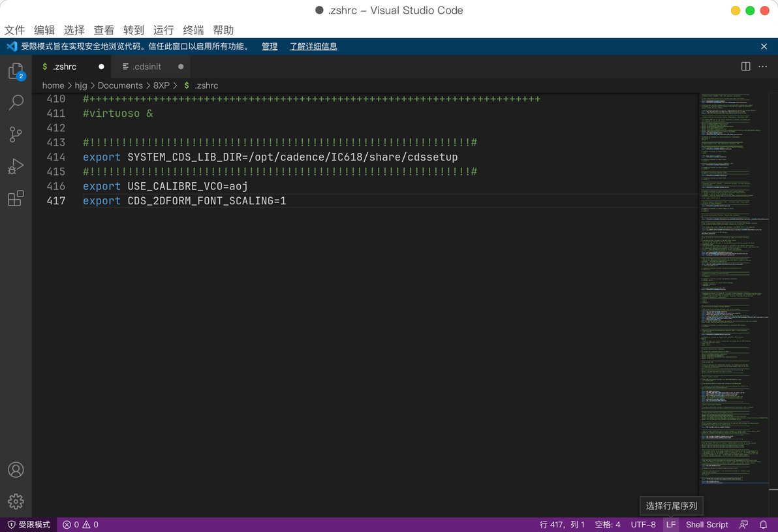This screenshot has width=778, height=532.
Task: Click the 管理 link in banner
Action: click(270, 46)
